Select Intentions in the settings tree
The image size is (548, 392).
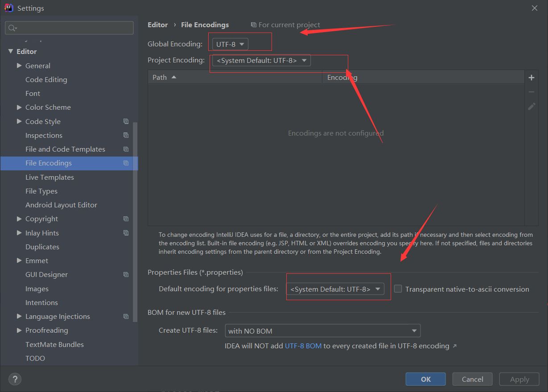point(41,302)
